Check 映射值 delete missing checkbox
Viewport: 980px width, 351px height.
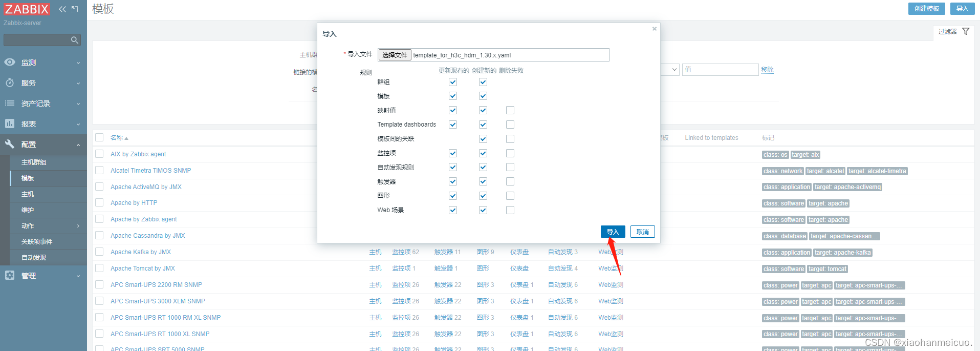[510, 110]
